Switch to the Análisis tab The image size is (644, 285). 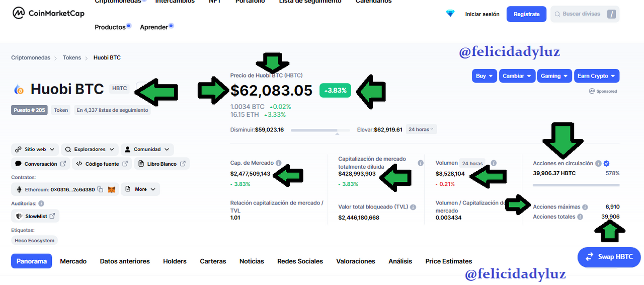pos(400,261)
